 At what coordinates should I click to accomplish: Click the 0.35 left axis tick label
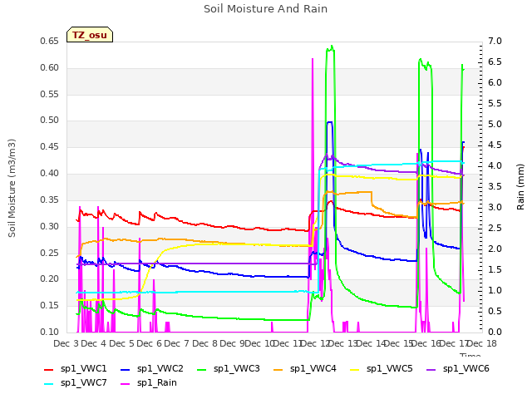pos(50,199)
